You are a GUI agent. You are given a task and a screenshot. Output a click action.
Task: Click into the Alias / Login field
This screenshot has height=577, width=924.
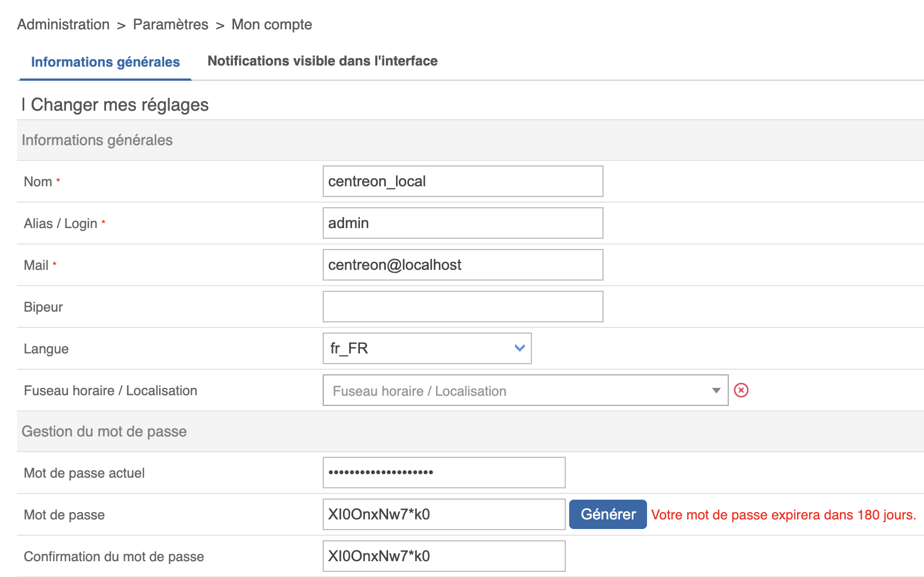[x=463, y=223]
